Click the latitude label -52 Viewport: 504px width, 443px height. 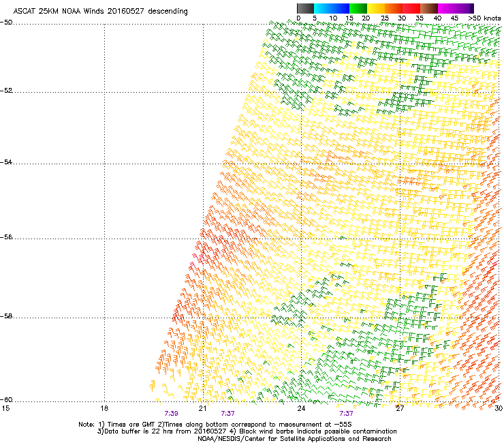[6, 91]
